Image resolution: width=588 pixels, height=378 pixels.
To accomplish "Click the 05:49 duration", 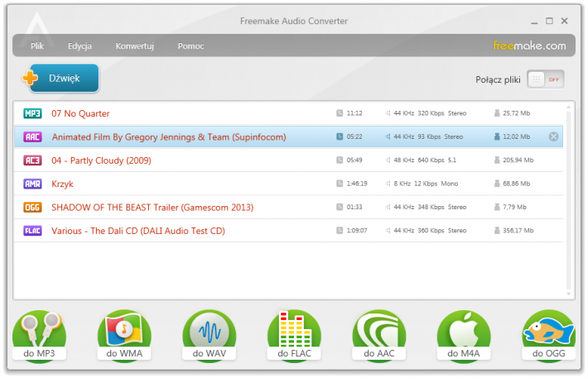I will [x=354, y=160].
